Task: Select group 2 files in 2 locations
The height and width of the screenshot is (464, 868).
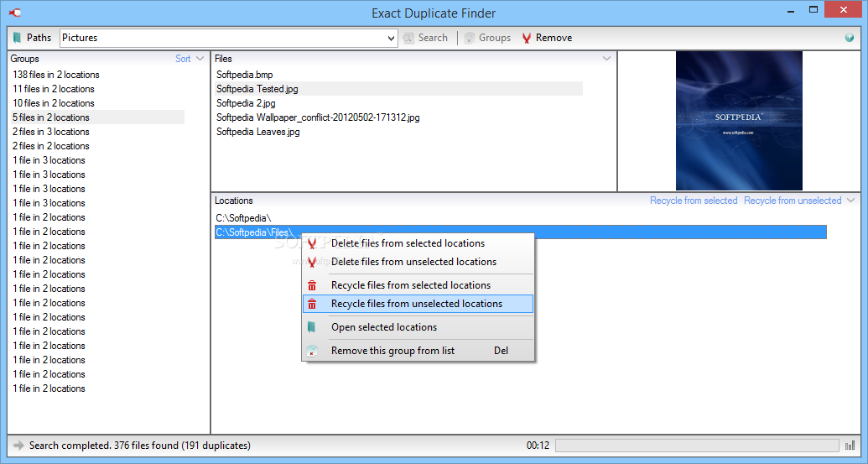Action: pyautogui.click(x=51, y=146)
